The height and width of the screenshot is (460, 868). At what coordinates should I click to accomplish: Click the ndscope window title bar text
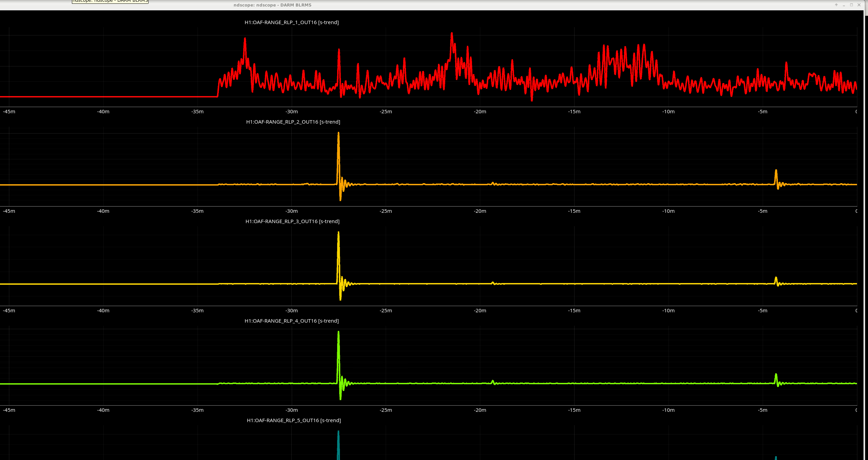point(272,5)
